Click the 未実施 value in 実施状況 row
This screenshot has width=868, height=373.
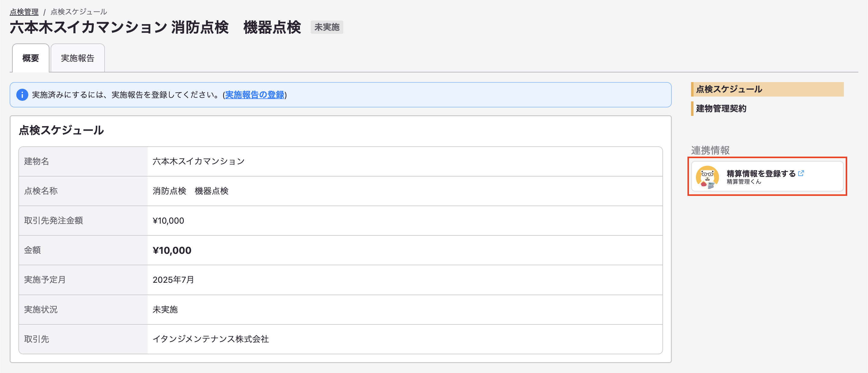165,309
